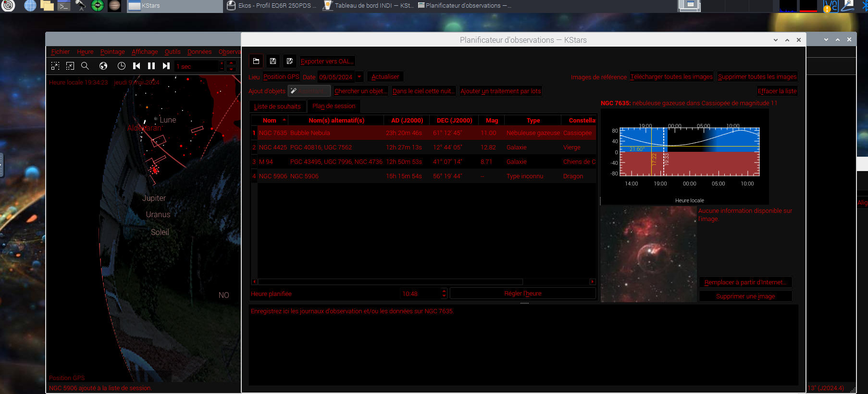
Task: Open Dans le ciel cette nuit
Action: (423, 91)
